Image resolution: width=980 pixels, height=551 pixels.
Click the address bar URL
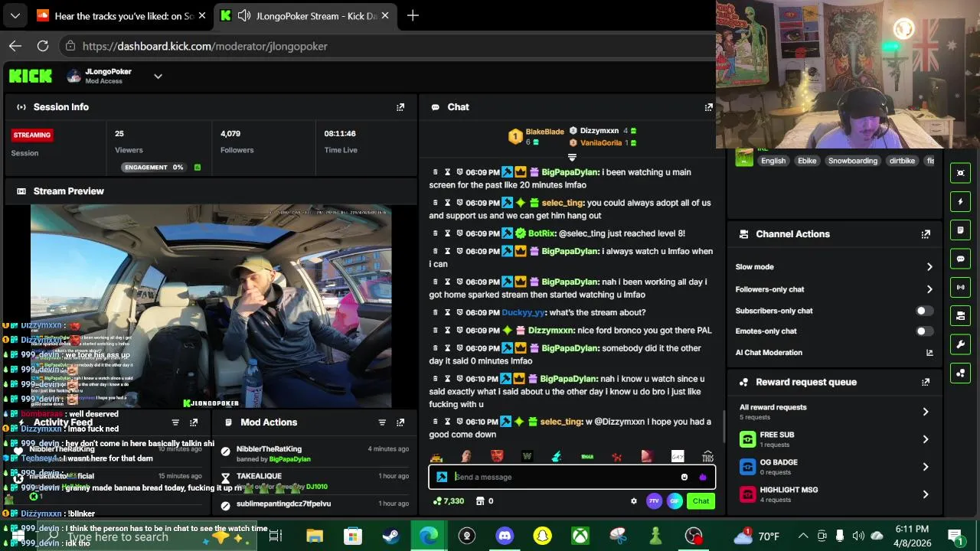[x=205, y=46]
